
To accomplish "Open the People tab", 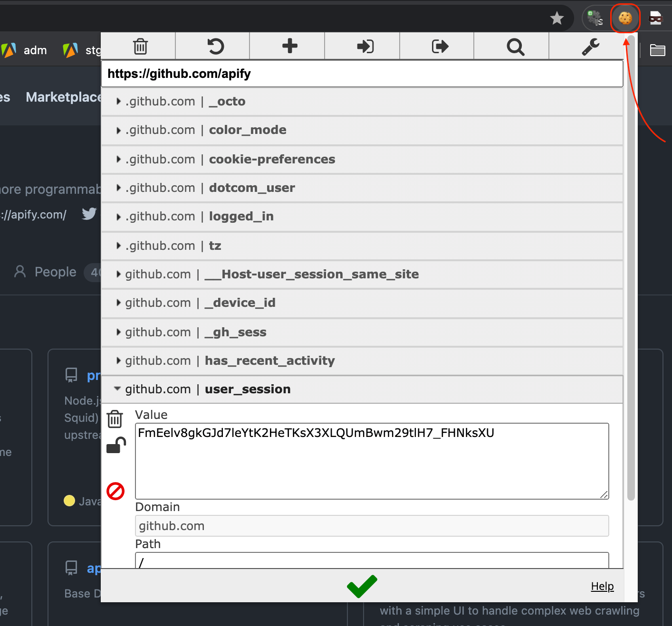I will 55,272.
